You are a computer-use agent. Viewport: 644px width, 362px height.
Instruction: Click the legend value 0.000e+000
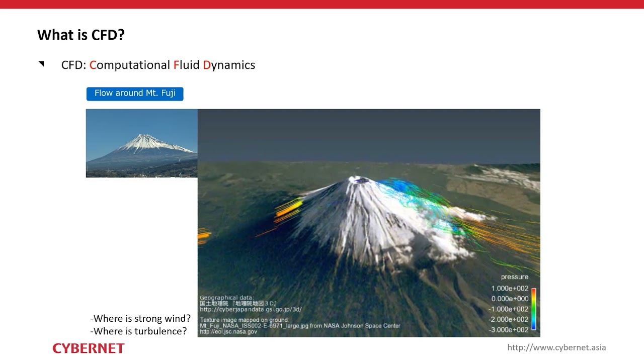[510, 299]
